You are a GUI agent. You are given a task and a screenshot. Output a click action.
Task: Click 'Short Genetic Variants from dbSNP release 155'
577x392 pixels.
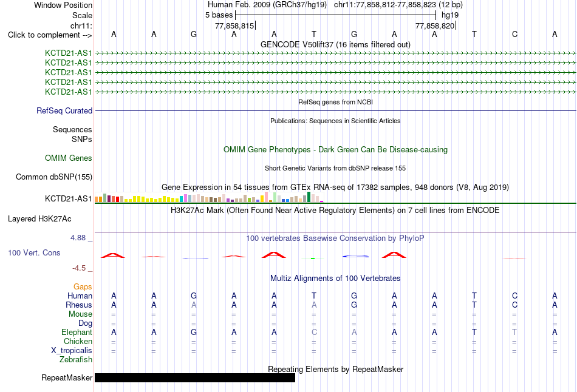tap(335, 168)
